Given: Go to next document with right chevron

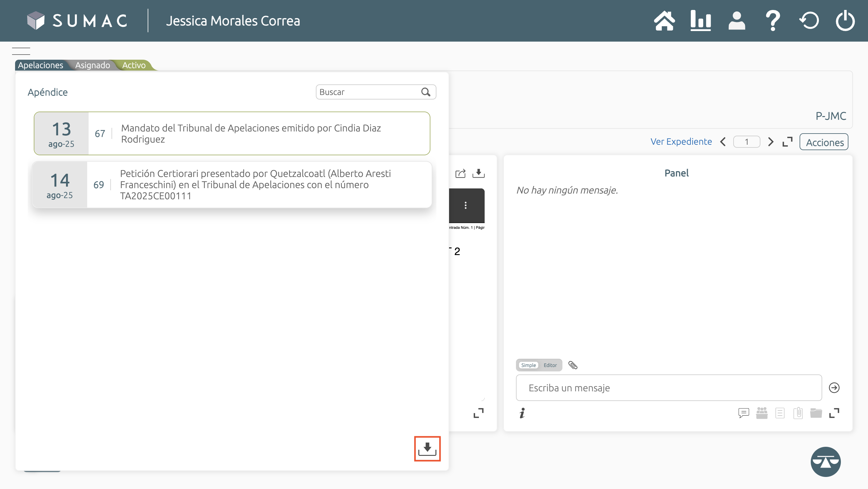Looking at the screenshot, I should [771, 141].
